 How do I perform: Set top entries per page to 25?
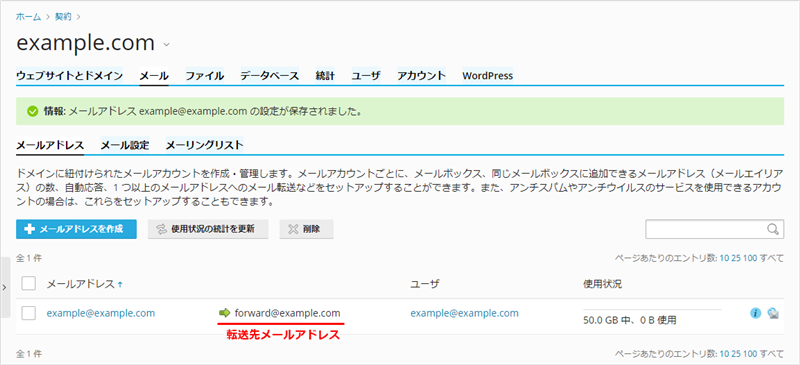[736, 258]
